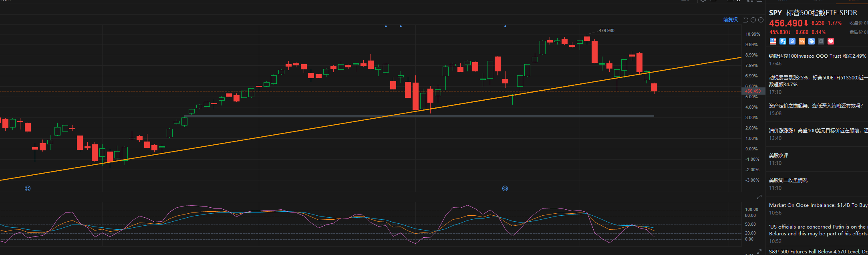Image resolution: width=868 pixels, height=255 pixels.
Task: Click the grey note/memo icon
Action: [821, 41]
